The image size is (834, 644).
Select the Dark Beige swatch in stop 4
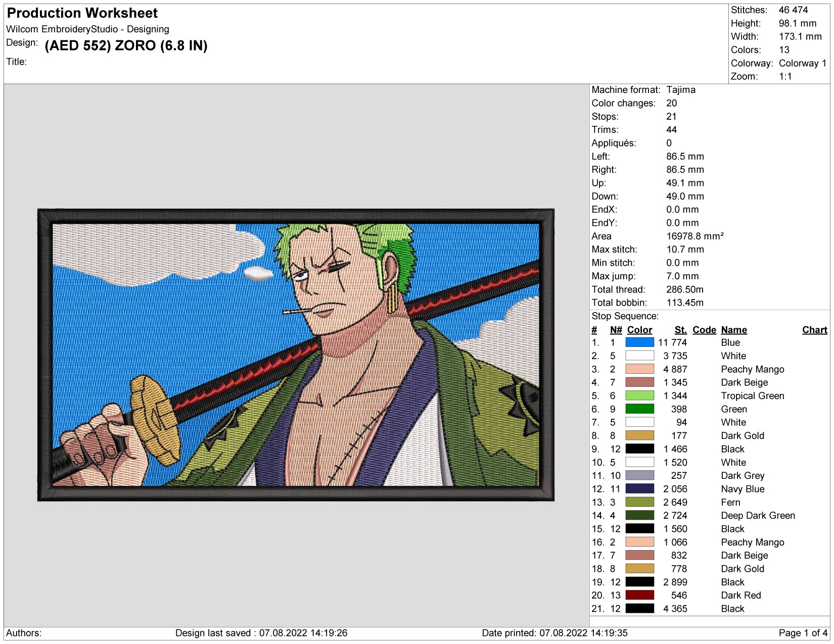pyautogui.click(x=639, y=382)
